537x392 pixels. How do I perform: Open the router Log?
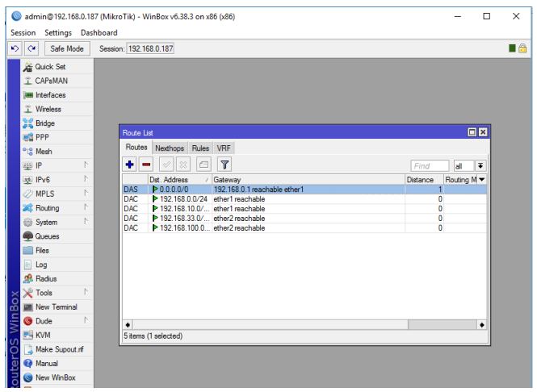pos(57,265)
